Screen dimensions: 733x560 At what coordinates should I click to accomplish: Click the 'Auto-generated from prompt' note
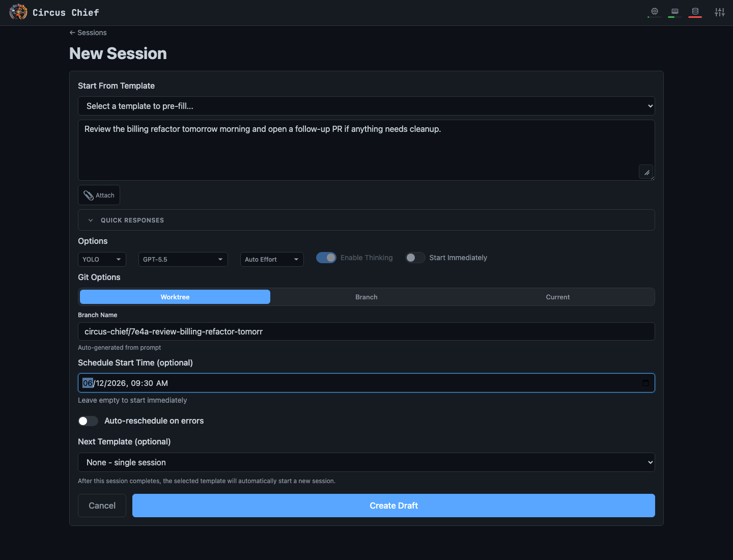pyautogui.click(x=119, y=348)
